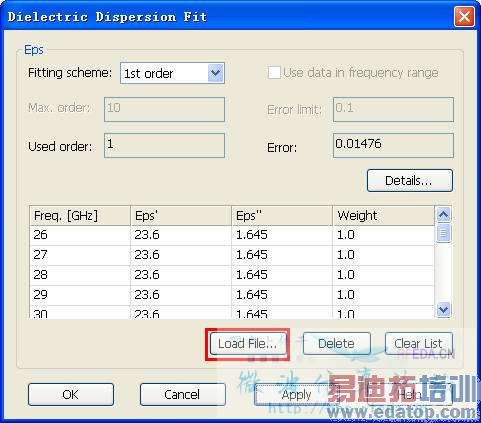Click the Delete button
Screen dimensions: 481x423
tap(337, 344)
